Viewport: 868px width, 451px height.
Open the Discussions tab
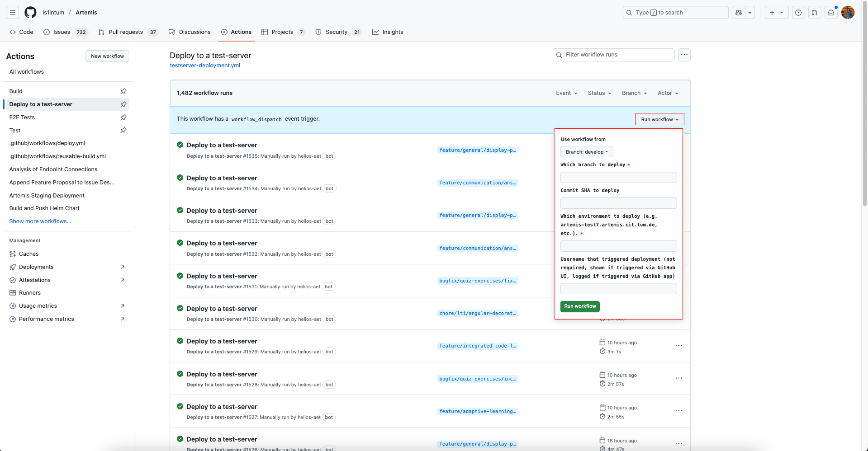[190, 32]
